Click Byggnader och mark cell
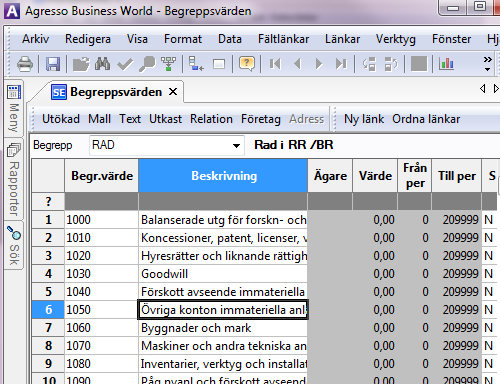 223,328
